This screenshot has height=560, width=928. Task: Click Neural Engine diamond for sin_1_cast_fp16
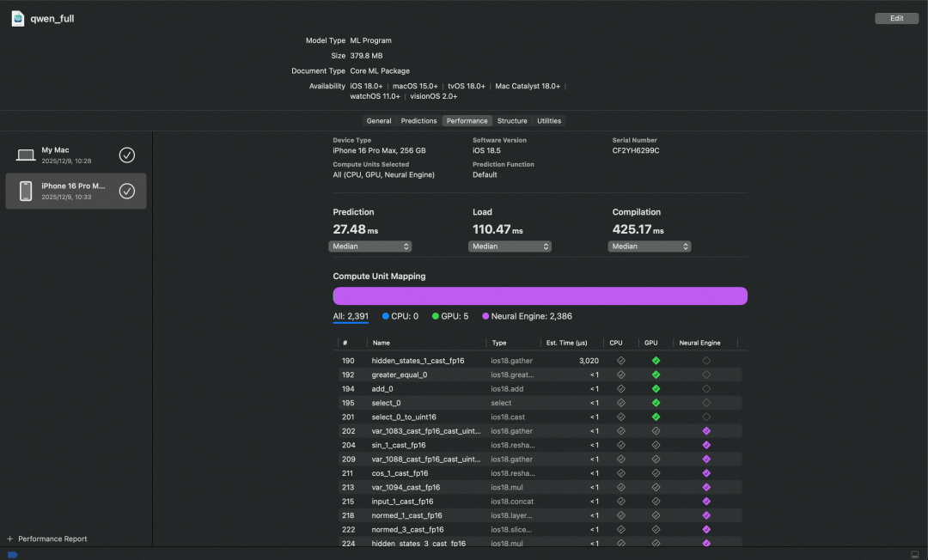pyautogui.click(x=706, y=445)
